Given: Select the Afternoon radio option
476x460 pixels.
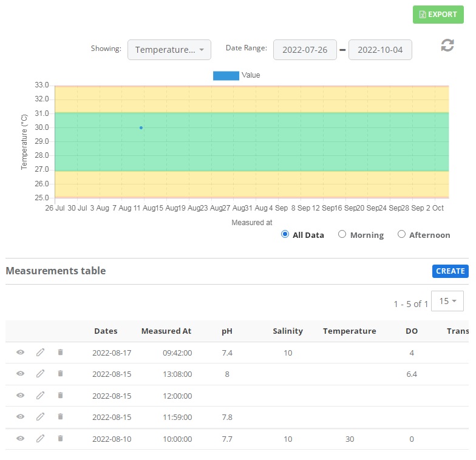Looking at the screenshot, I should pyautogui.click(x=401, y=234).
